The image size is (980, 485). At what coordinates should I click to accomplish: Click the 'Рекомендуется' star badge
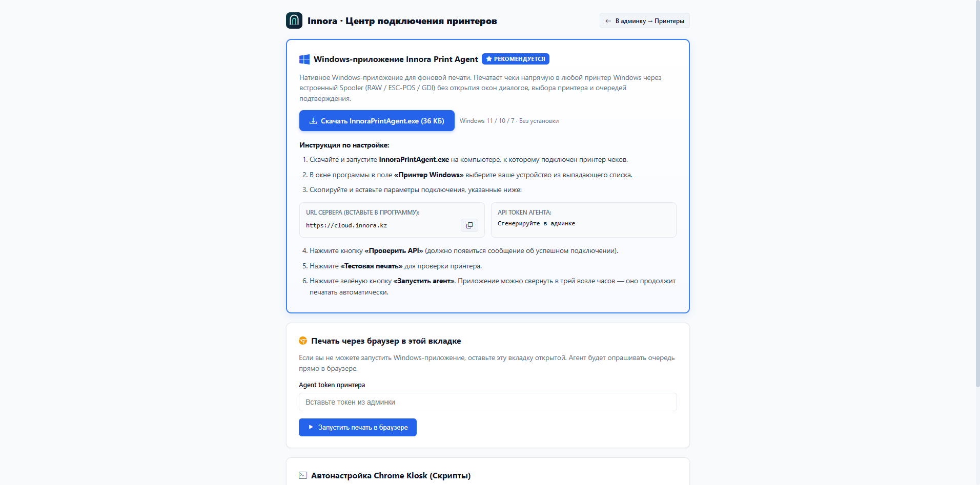(x=516, y=59)
